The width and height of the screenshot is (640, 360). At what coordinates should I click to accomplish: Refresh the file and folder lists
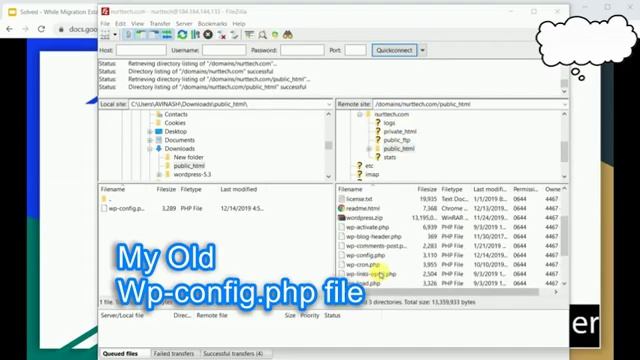pyautogui.click(x=182, y=35)
